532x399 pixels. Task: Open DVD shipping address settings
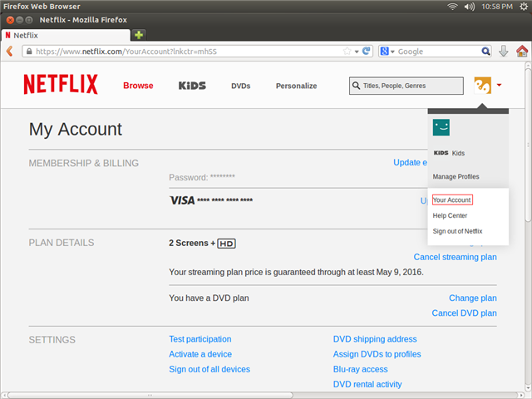point(375,339)
